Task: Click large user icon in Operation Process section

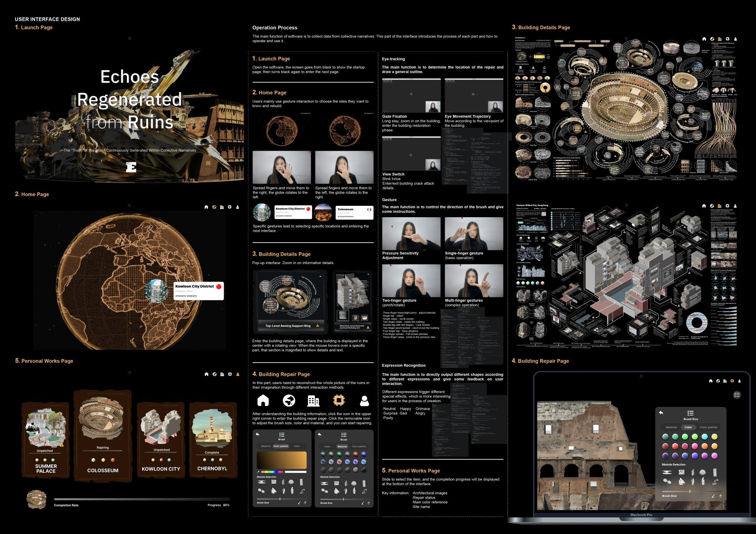Action: click(365, 401)
